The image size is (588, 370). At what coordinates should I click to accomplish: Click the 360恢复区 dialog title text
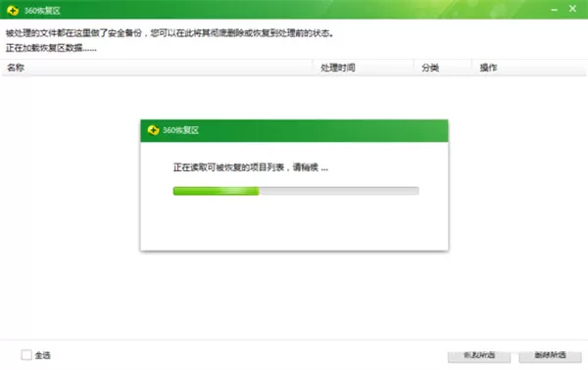click(180, 130)
